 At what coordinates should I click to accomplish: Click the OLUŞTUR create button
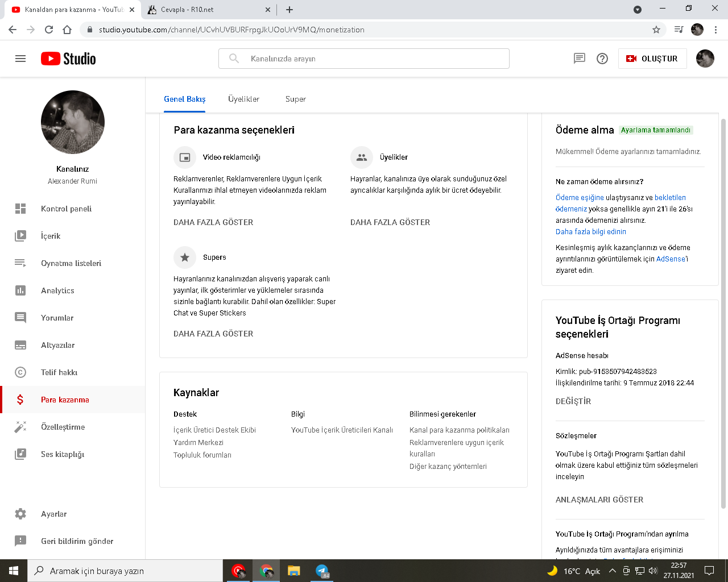(x=652, y=59)
